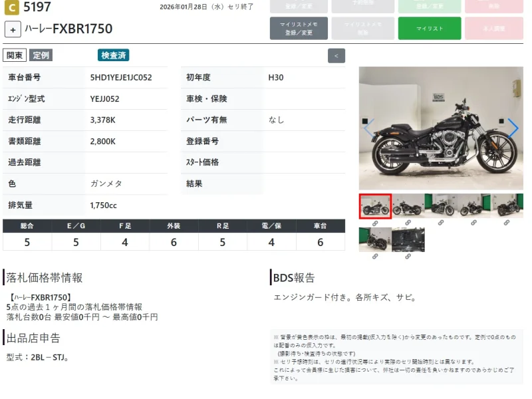
Task: Select sixth thumbnail with green door
Action: click(x=375, y=240)
